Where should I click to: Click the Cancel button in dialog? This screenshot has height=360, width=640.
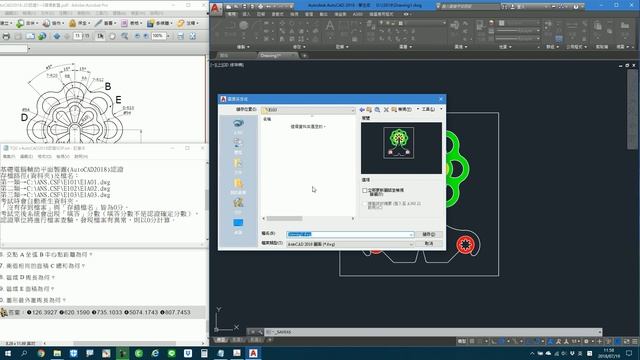click(429, 244)
